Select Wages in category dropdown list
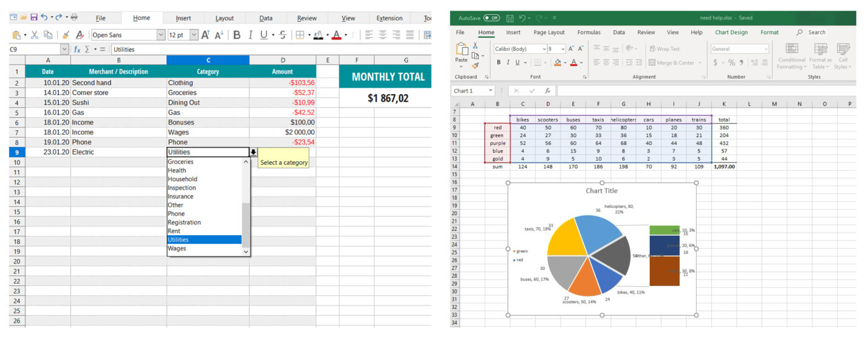The width and height of the screenshot is (868, 338). point(205,249)
